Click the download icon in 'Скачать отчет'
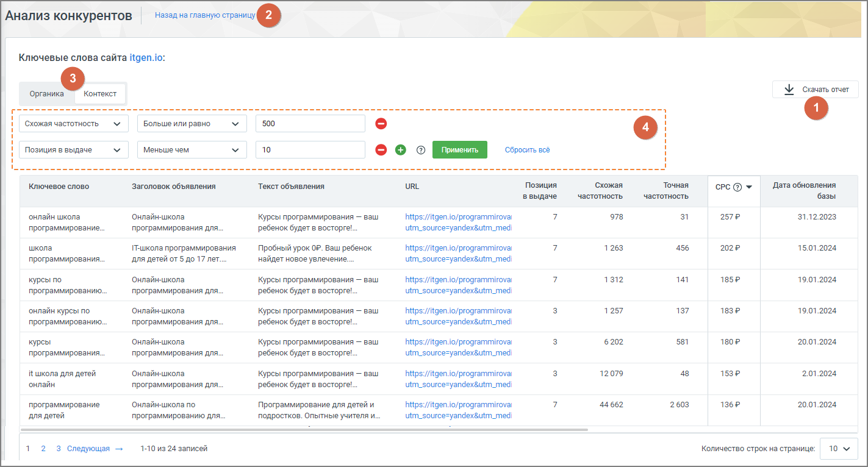Image resolution: width=868 pixels, height=467 pixels. pos(789,90)
